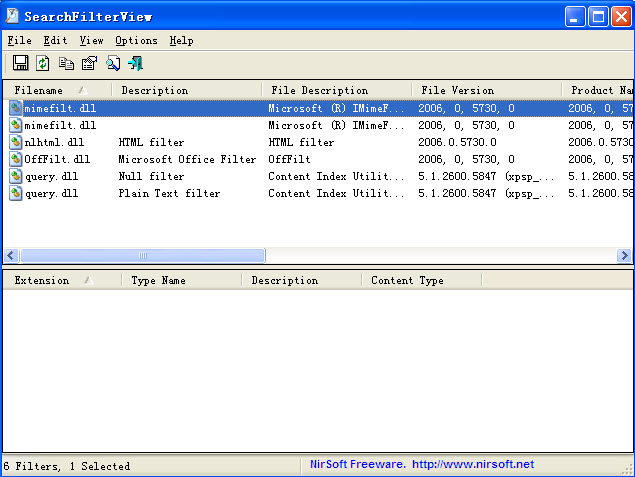Click the Exit door toolbar icon
The width and height of the screenshot is (635, 477).
point(135,63)
